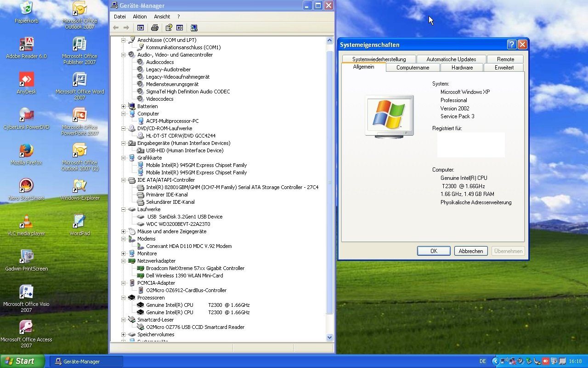
Task: Click the DE language indicator
Action: [483, 362]
